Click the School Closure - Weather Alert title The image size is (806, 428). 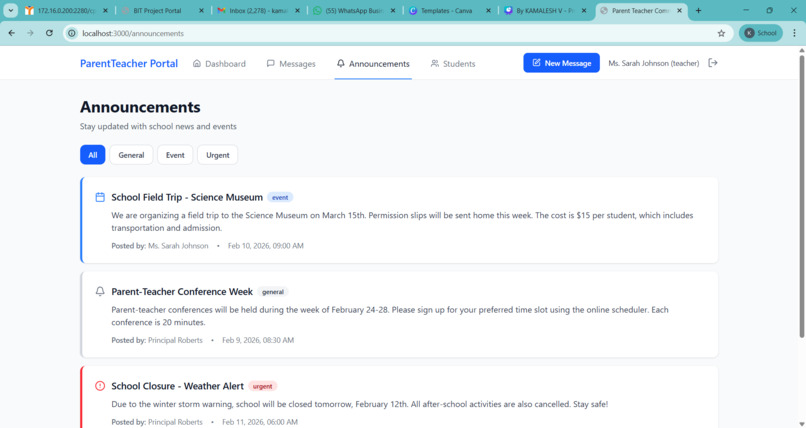coord(177,386)
